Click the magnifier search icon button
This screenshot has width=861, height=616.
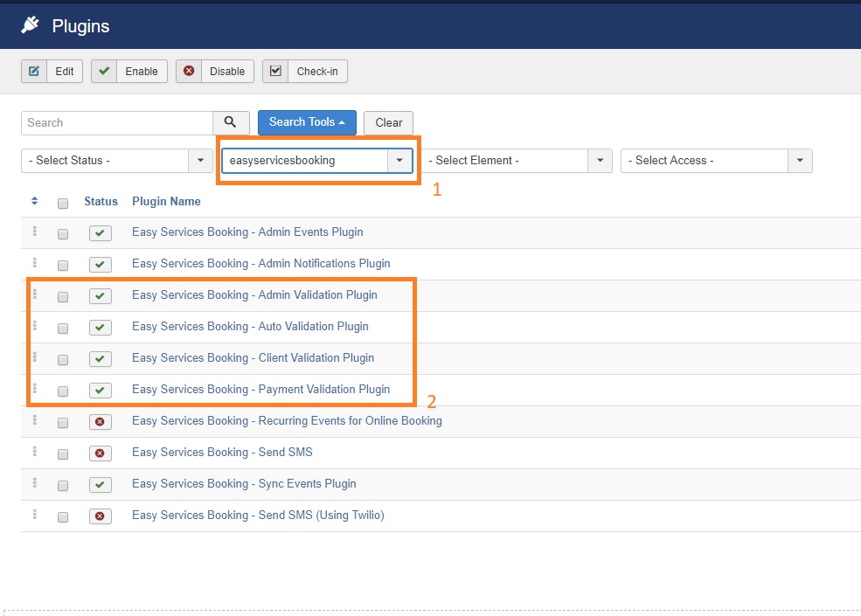click(x=231, y=122)
